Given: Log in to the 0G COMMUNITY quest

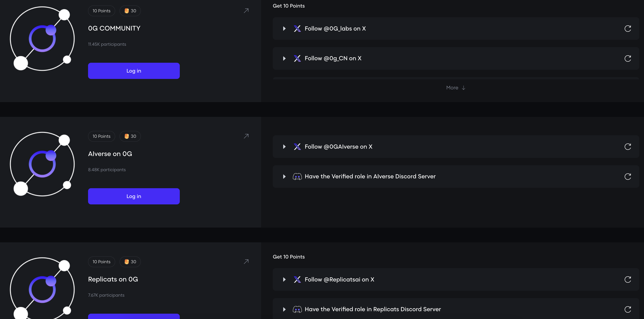Looking at the screenshot, I should coord(134,71).
